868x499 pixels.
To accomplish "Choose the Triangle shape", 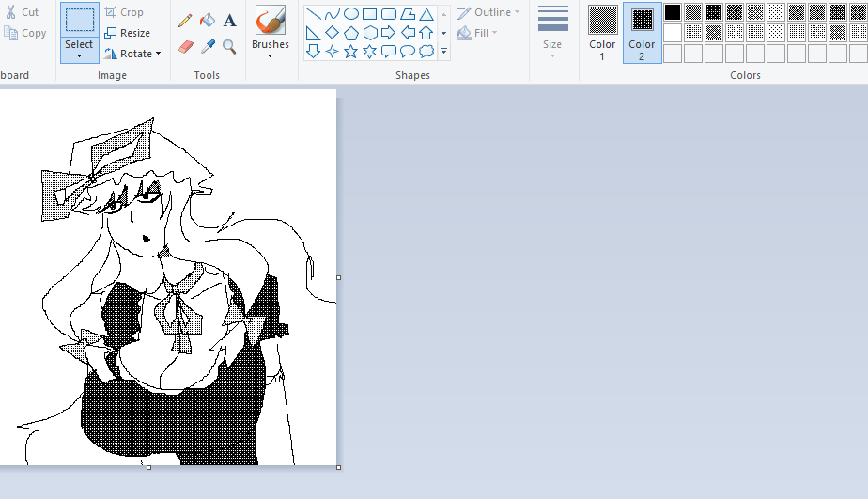I will 426,14.
